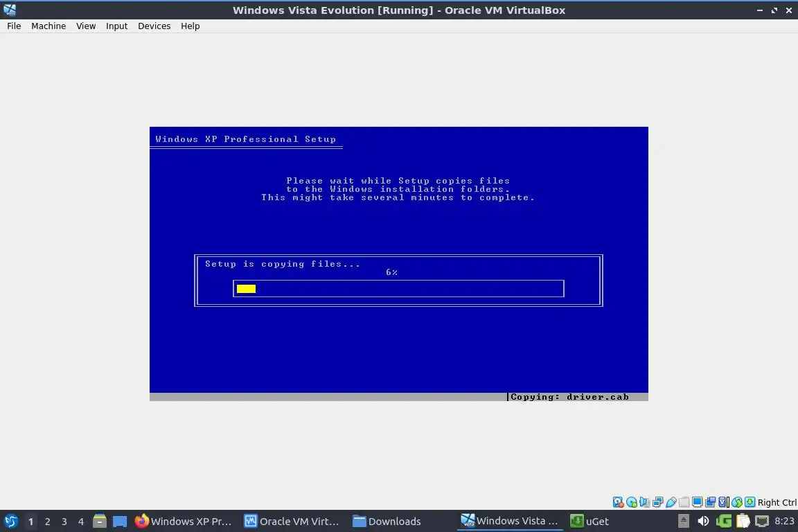Click the Windows XP Professional Setup heading

click(246, 139)
